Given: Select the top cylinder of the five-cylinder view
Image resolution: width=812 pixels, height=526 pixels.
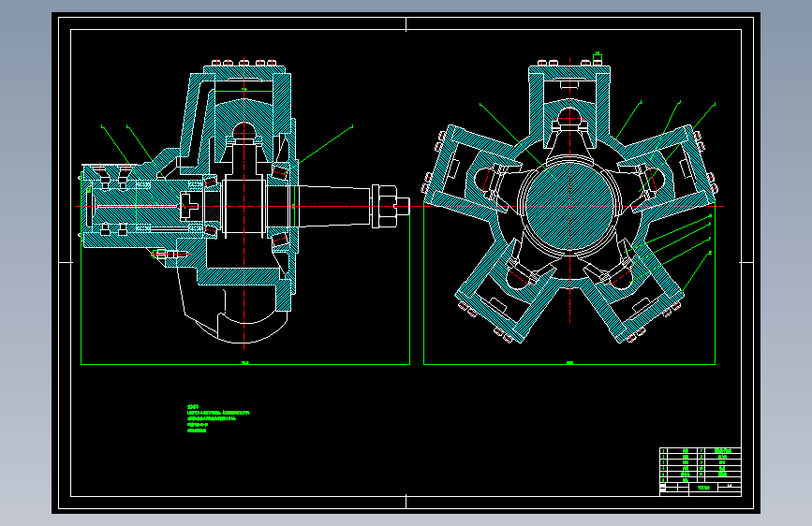Looking at the screenshot, I should (569, 104).
